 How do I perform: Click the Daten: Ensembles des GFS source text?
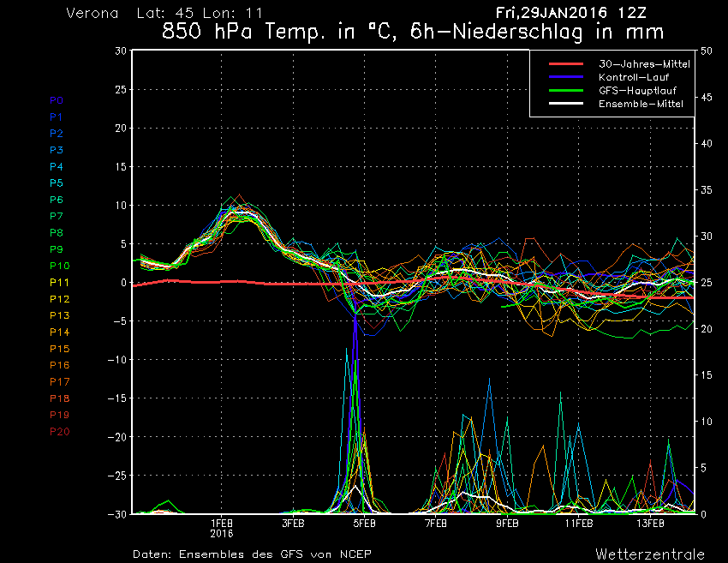click(x=252, y=554)
